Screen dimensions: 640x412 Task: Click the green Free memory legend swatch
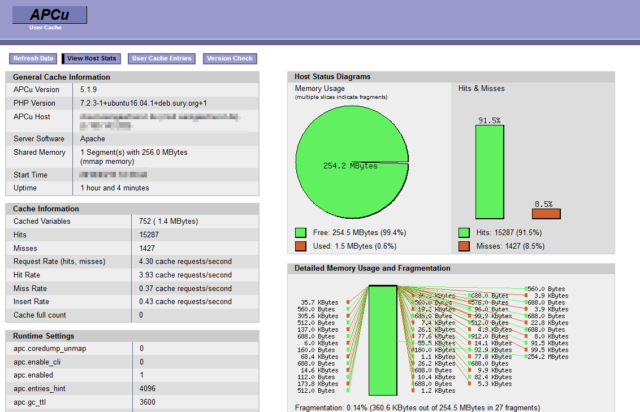tap(301, 233)
